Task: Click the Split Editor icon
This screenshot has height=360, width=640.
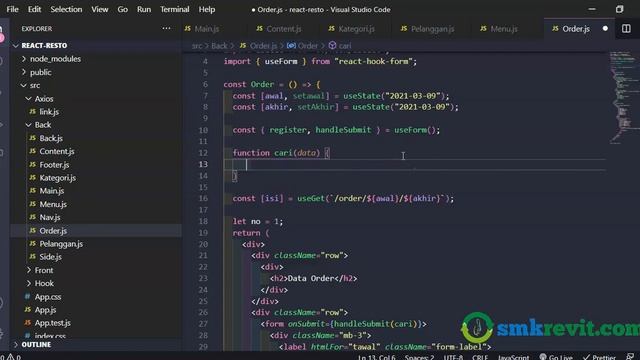Action: [626, 29]
